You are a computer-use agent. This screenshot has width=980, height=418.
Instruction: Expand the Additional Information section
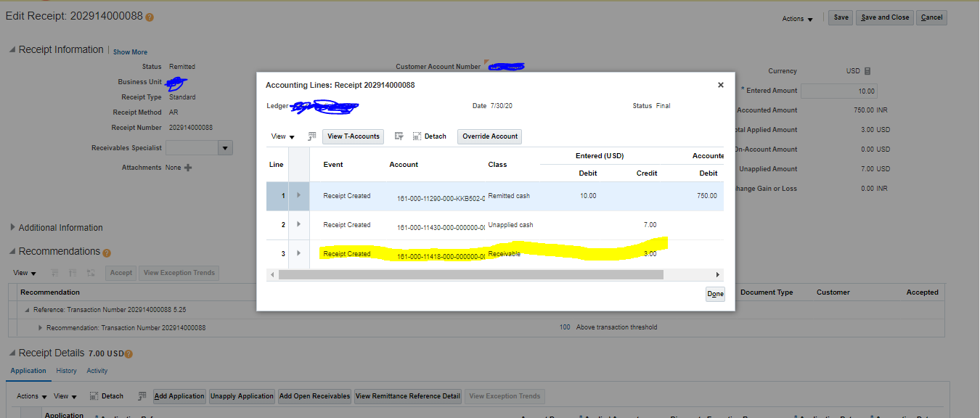pos(12,227)
